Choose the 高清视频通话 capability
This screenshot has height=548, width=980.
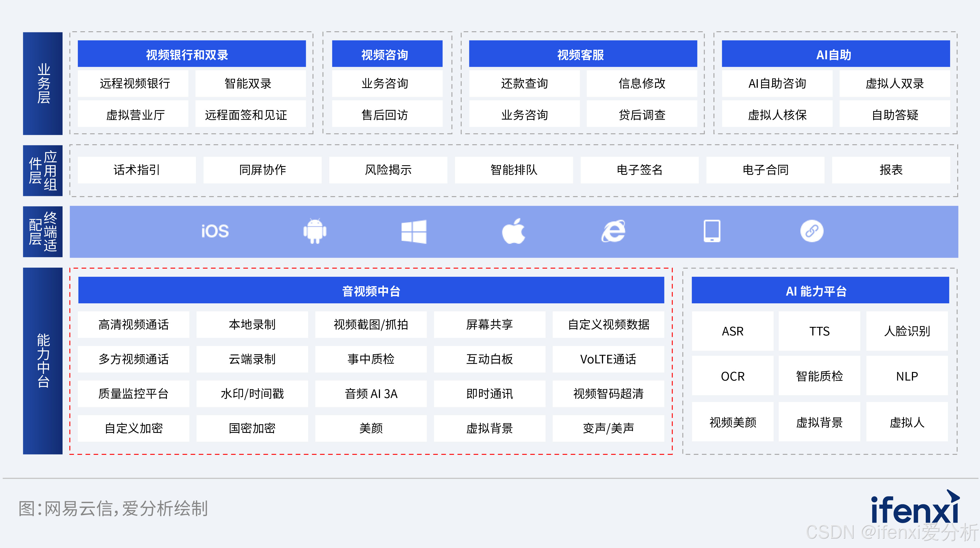133,325
